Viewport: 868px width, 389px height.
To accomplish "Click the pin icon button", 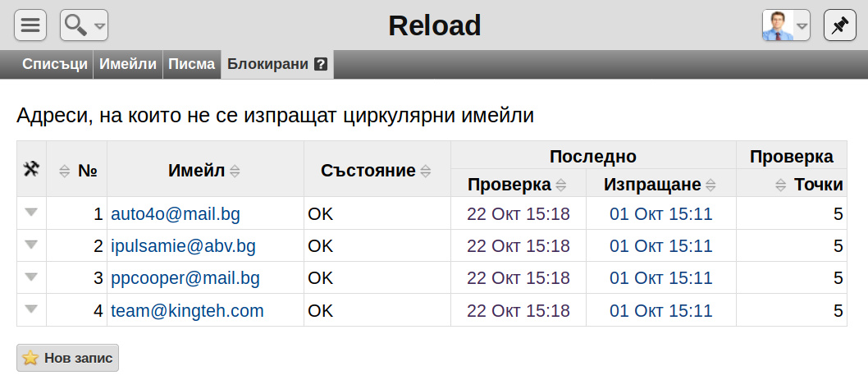I will [840, 25].
